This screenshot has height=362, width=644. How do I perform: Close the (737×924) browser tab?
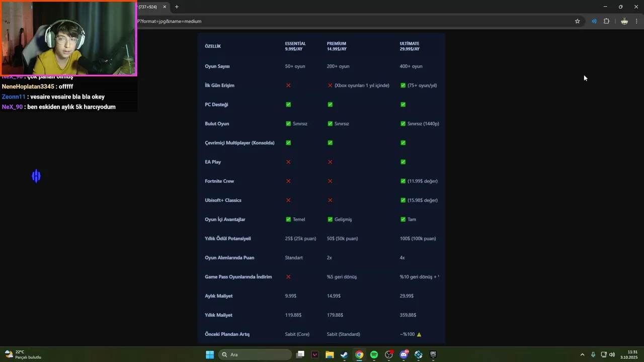tap(165, 7)
